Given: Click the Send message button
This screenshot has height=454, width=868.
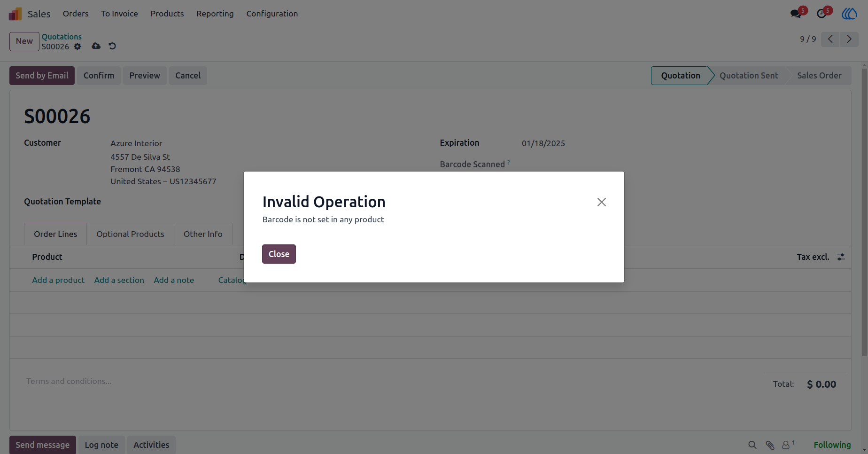Looking at the screenshot, I should (42, 445).
